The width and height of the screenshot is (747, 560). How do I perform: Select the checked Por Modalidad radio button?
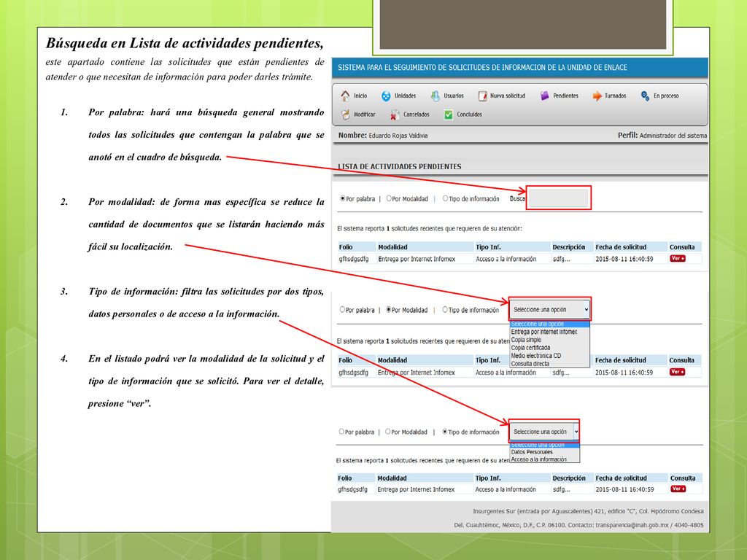tap(389, 309)
